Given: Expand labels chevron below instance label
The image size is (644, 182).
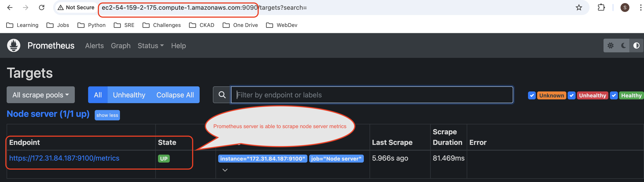Looking at the screenshot, I should (x=225, y=170).
